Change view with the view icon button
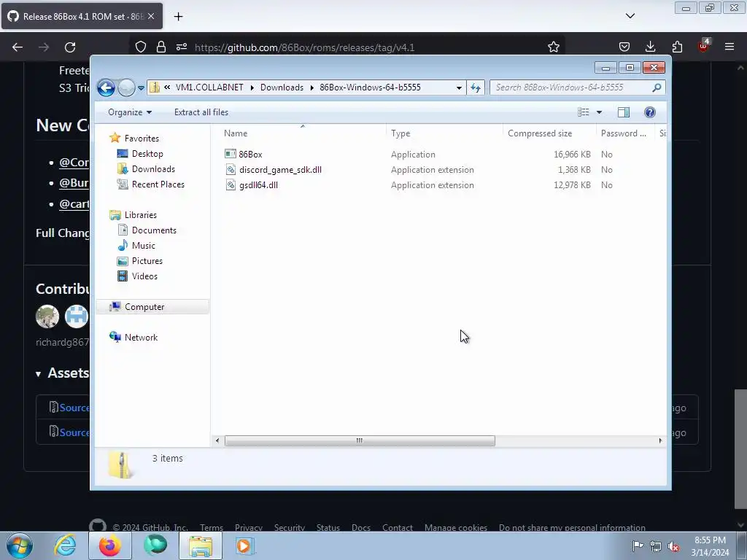 pos(584,112)
